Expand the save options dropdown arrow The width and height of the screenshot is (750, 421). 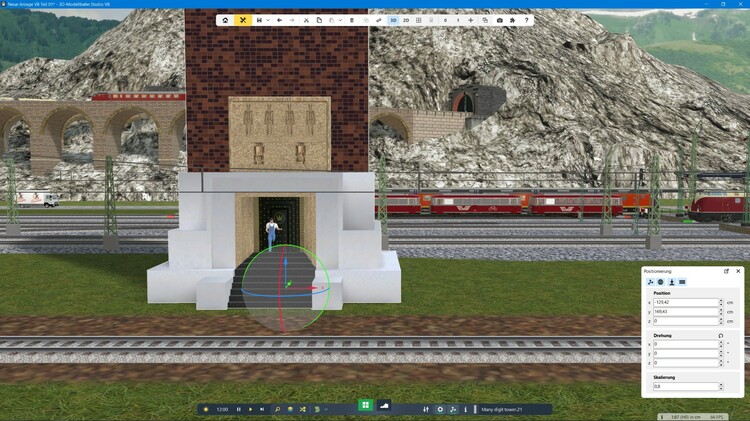(x=268, y=20)
